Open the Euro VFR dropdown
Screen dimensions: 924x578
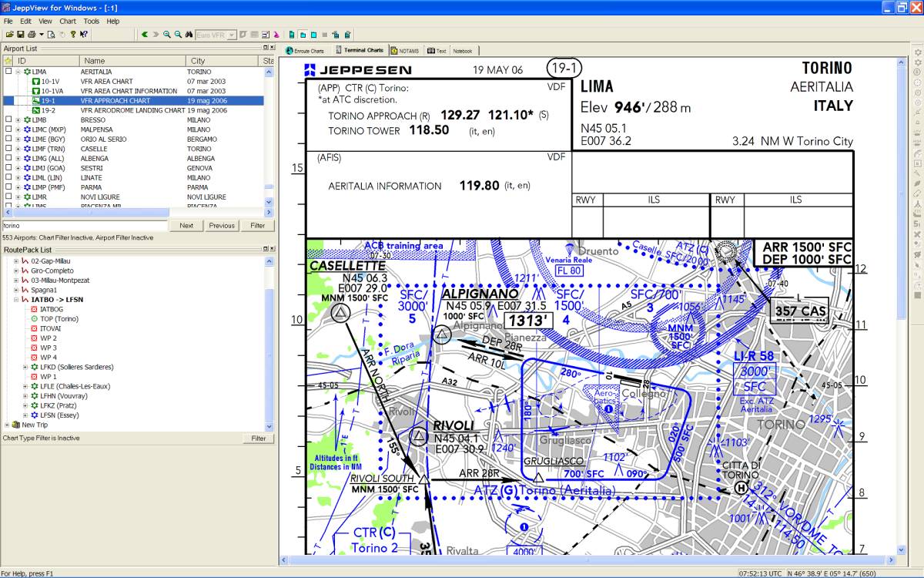[232, 35]
